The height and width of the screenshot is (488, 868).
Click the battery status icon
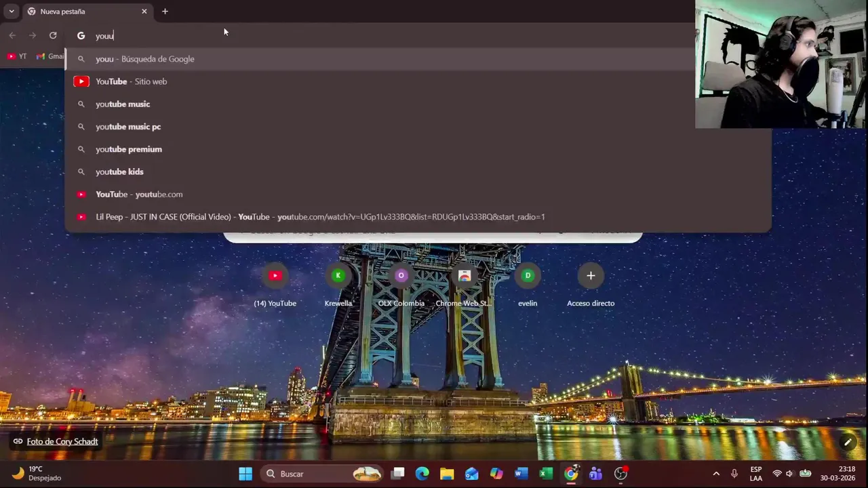click(x=806, y=474)
